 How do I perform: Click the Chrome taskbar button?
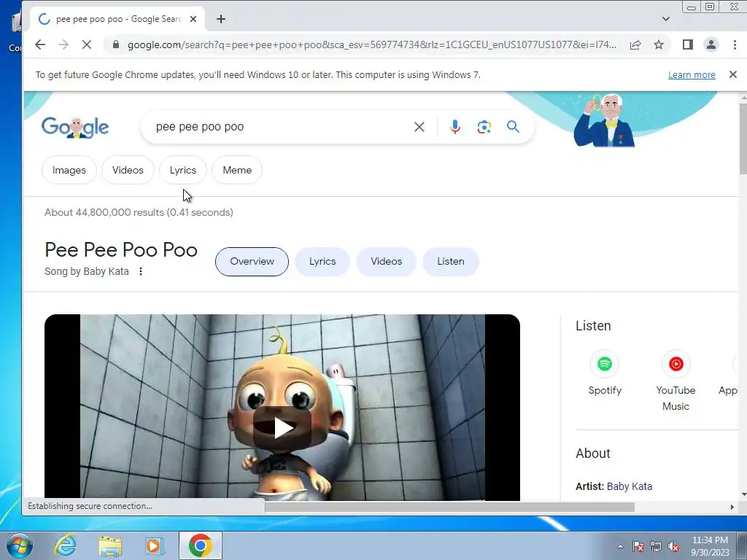200,545
